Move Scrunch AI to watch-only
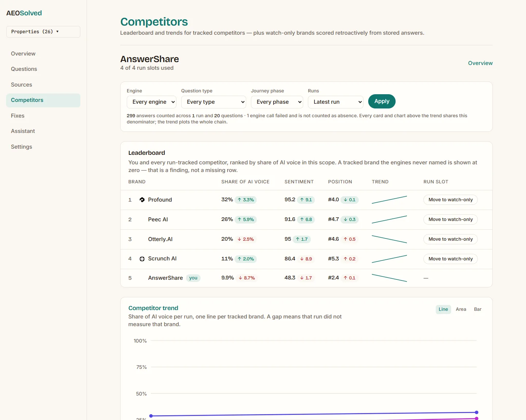 coord(450,259)
